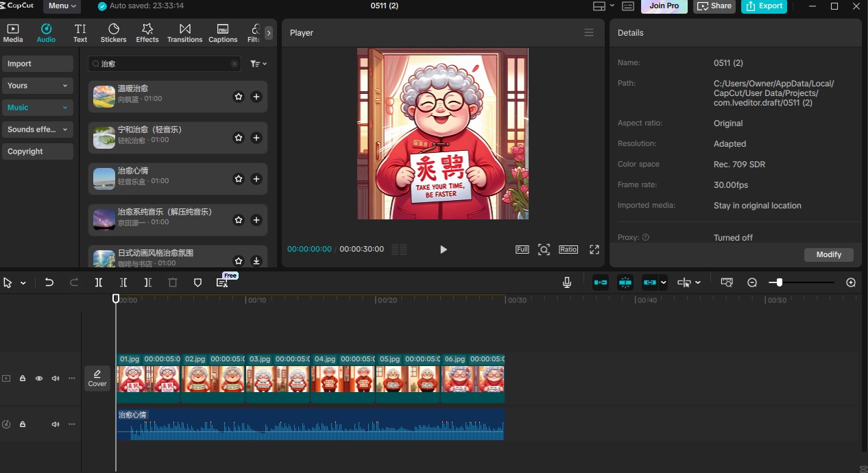The width and height of the screenshot is (868, 473).
Task: Show more tabs with the right arrow
Action: pyautogui.click(x=269, y=33)
